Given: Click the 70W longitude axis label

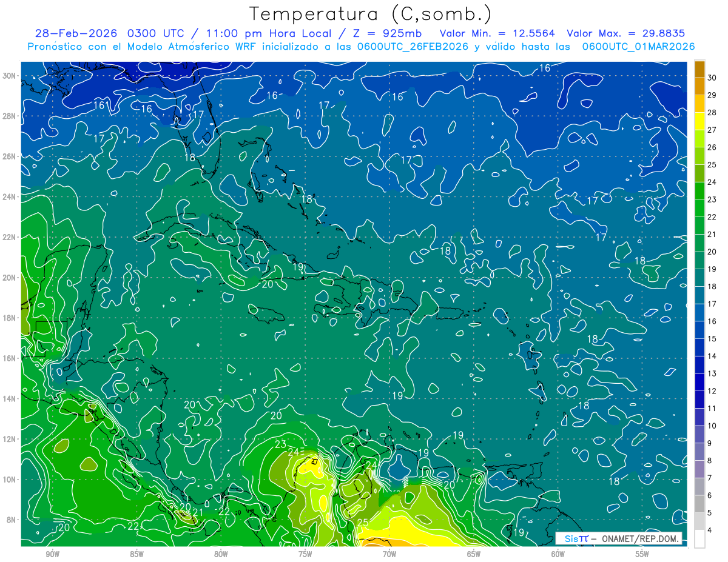Looking at the screenshot, I should (389, 554).
